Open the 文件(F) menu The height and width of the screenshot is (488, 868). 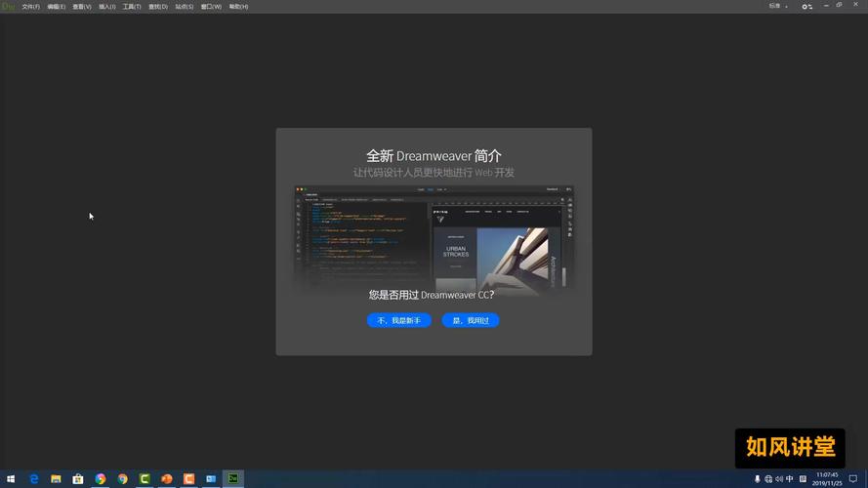tap(30, 7)
